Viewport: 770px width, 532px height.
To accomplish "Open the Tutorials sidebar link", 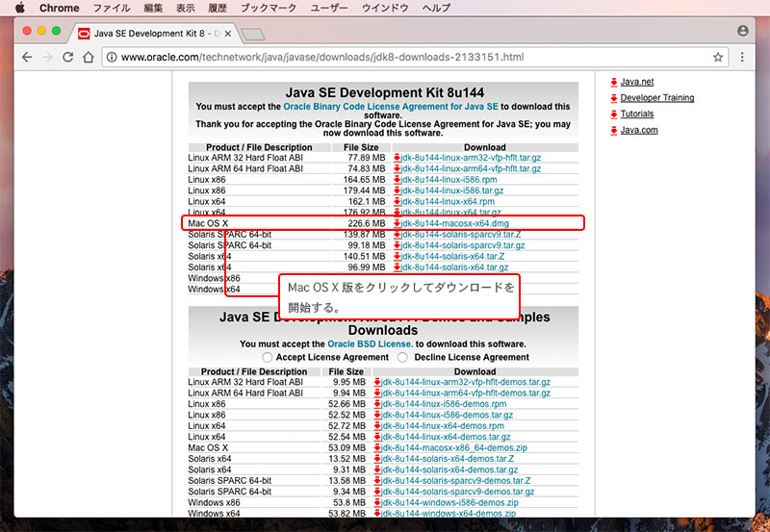I will pyautogui.click(x=637, y=114).
